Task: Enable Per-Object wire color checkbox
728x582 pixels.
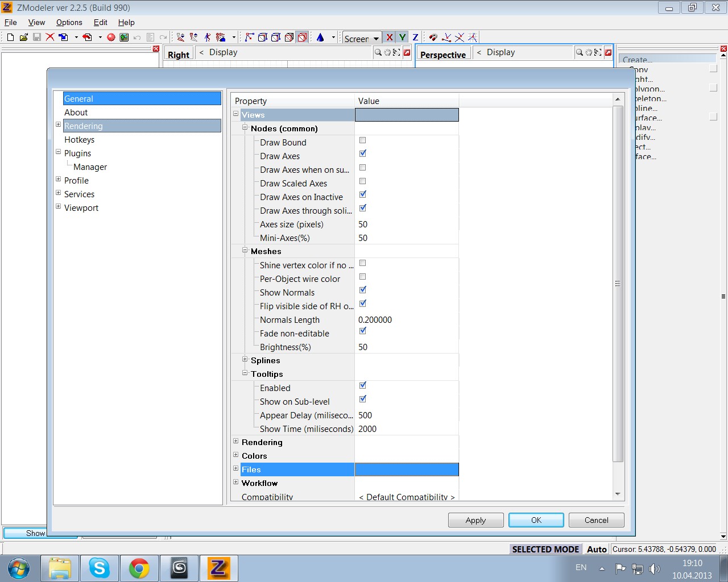Action: [x=363, y=277]
